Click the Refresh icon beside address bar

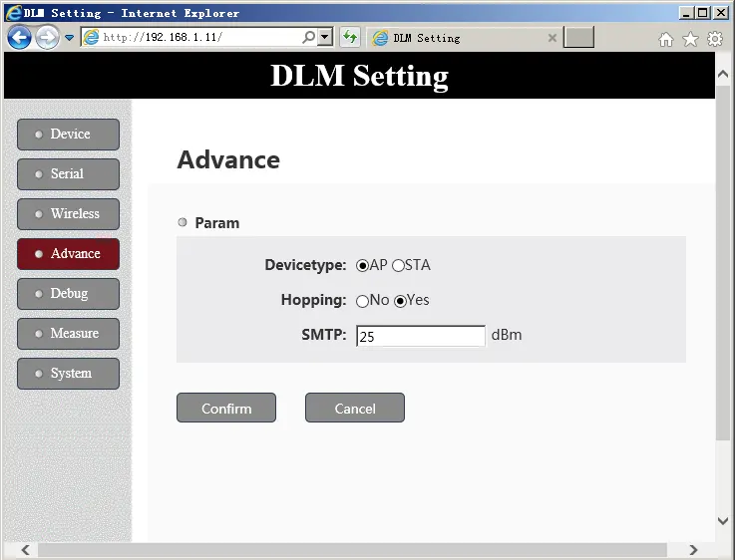point(350,38)
